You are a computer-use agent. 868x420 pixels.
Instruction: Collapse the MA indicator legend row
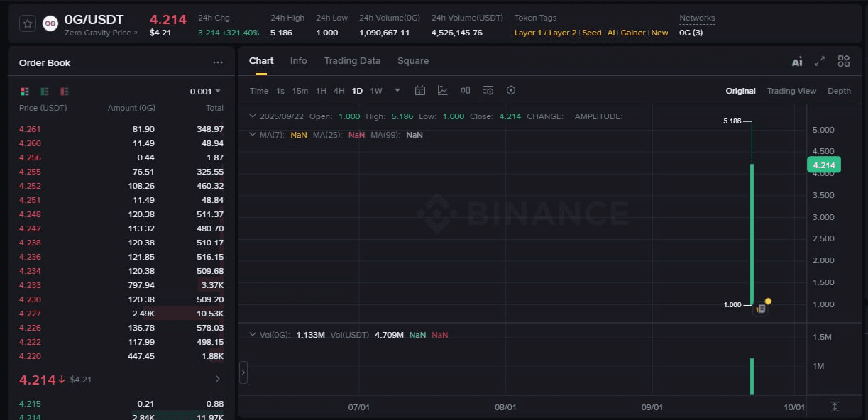click(x=253, y=135)
